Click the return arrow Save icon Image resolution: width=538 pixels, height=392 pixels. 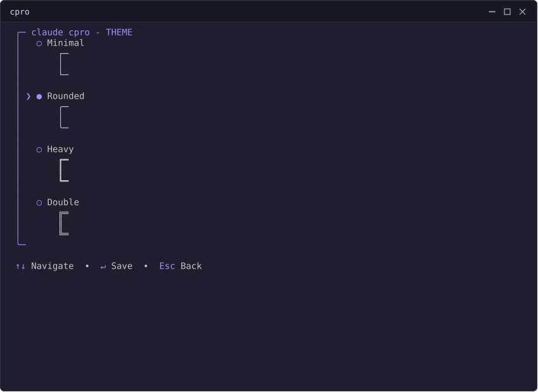pyautogui.click(x=103, y=267)
